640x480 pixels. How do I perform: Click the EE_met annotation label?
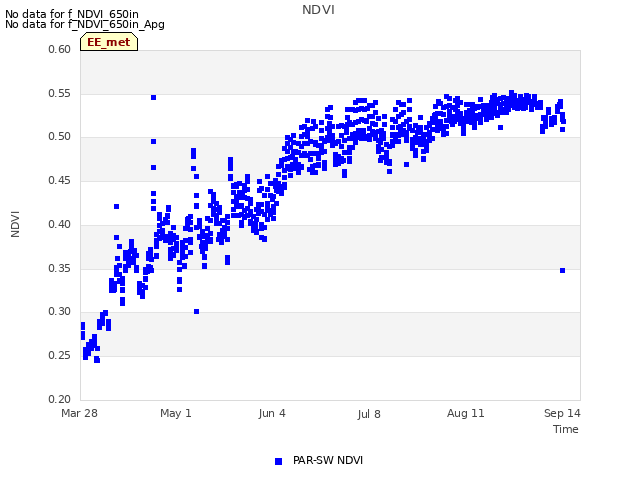tap(109, 42)
